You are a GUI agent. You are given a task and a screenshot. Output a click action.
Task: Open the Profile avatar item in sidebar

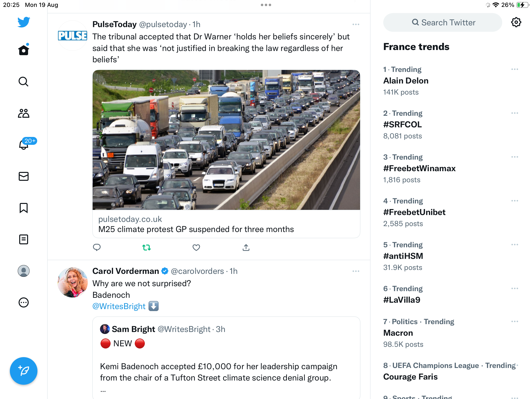24,271
